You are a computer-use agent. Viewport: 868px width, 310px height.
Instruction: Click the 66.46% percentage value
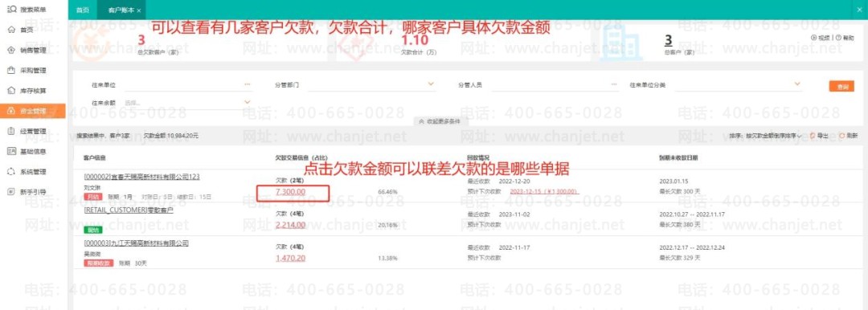(387, 192)
